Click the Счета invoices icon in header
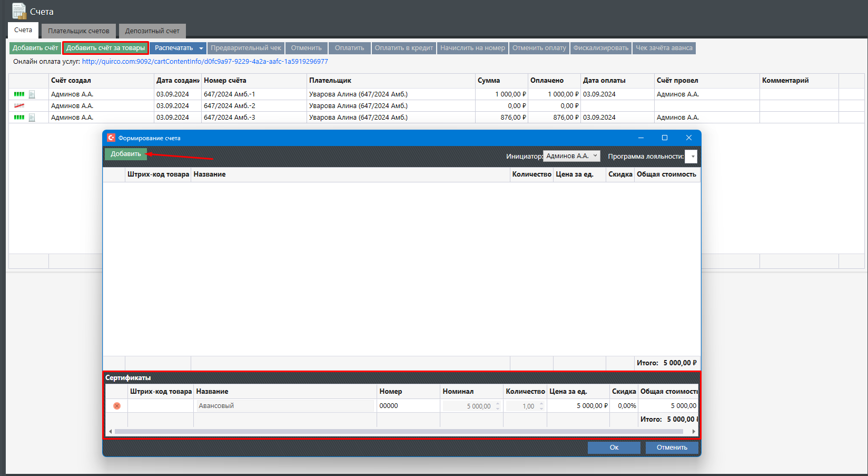The height and width of the screenshot is (476, 868). (19, 11)
